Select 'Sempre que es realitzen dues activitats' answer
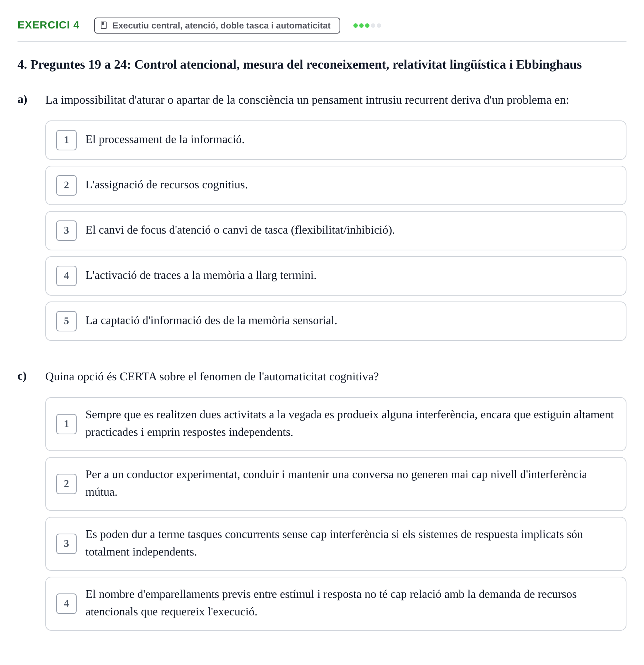Screen dimensions: 644x665 pyautogui.click(x=336, y=424)
